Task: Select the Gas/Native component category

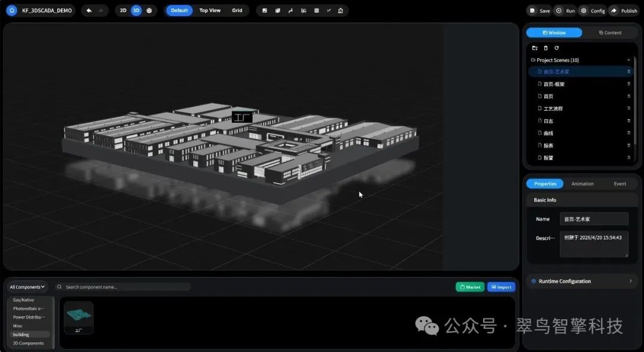Action: (x=23, y=300)
